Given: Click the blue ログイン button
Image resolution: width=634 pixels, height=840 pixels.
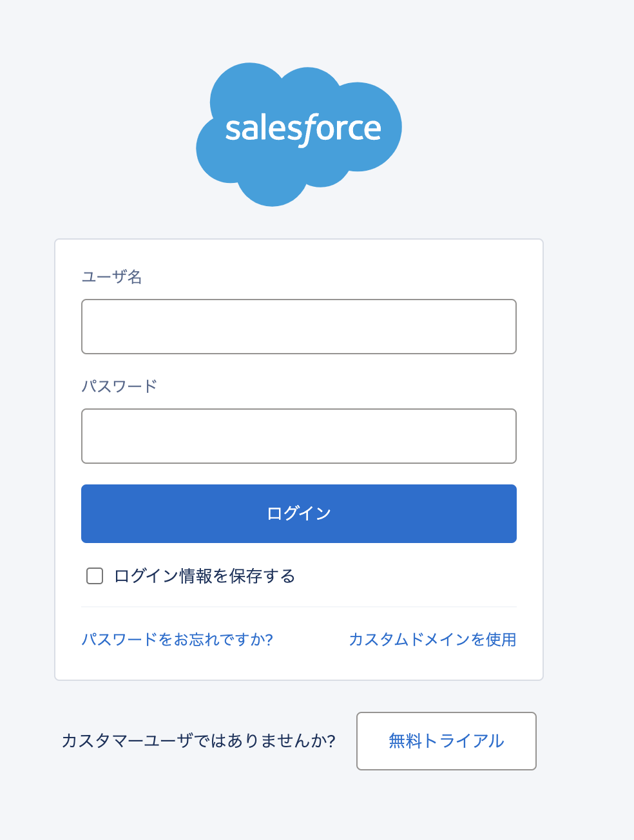Looking at the screenshot, I should click(299, 513).
